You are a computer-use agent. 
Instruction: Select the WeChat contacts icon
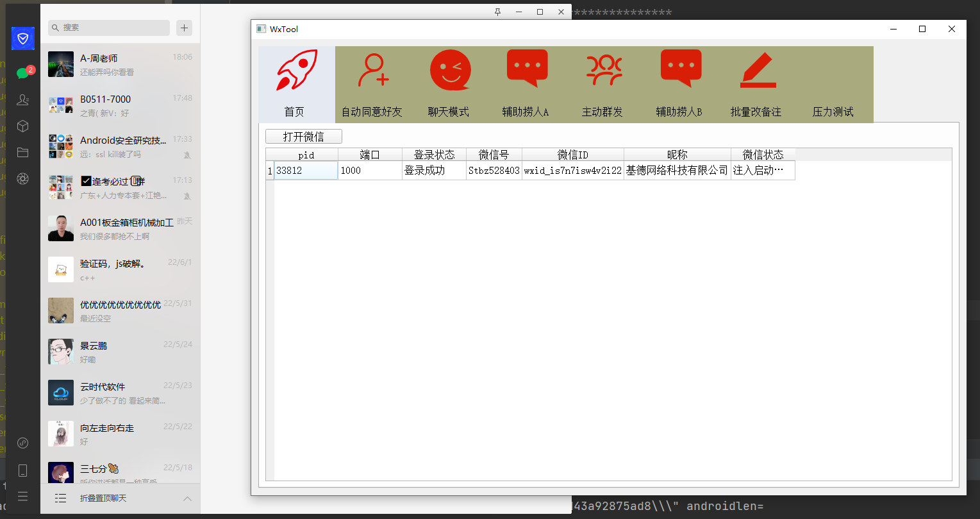pos(22,99)
